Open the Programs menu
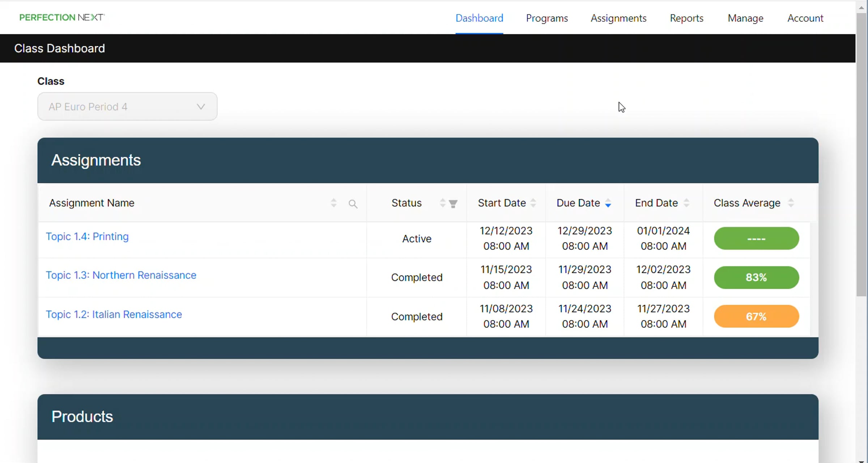Image resolution: width=868 pixels, height=463 pixels. [546, 18]
